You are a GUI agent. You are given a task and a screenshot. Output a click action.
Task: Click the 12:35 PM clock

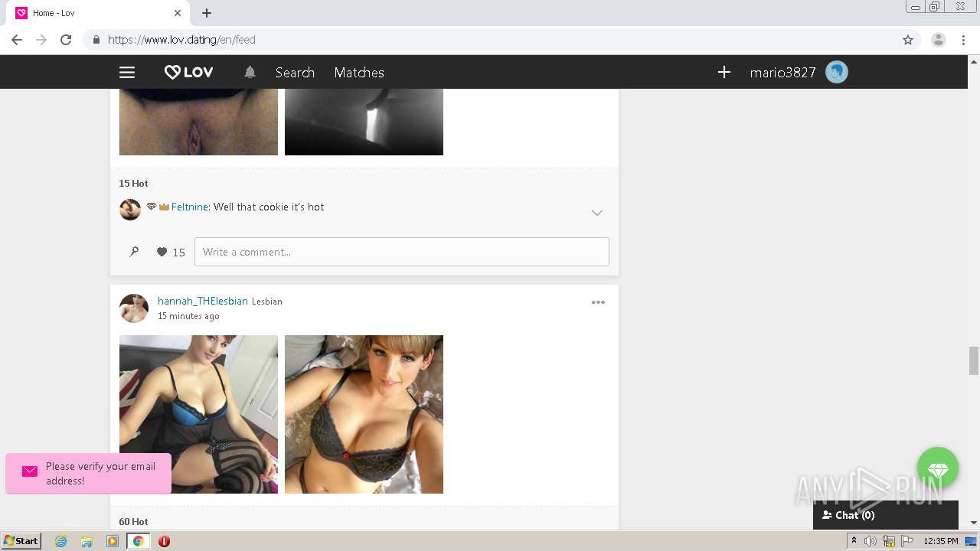coord(941,541)
